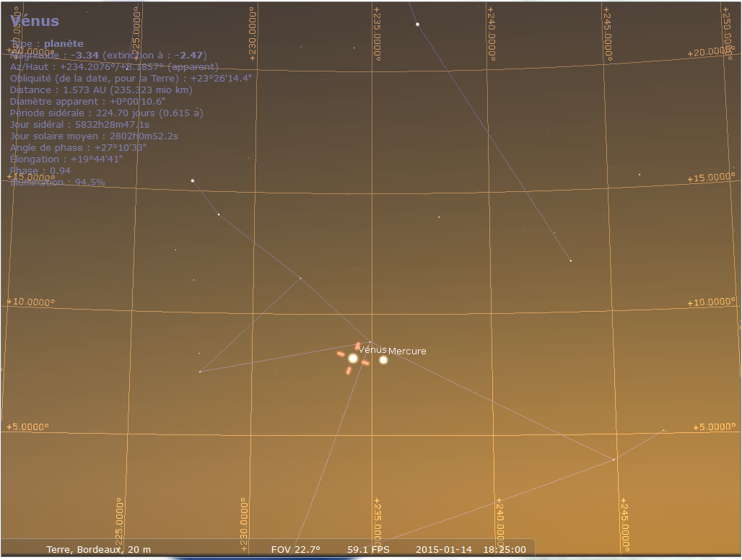Image resolution: width=742 pixels, height=560 pixels.
Task: Click the +20.0000° altitude label at right edge
Action: pos(710,53)
